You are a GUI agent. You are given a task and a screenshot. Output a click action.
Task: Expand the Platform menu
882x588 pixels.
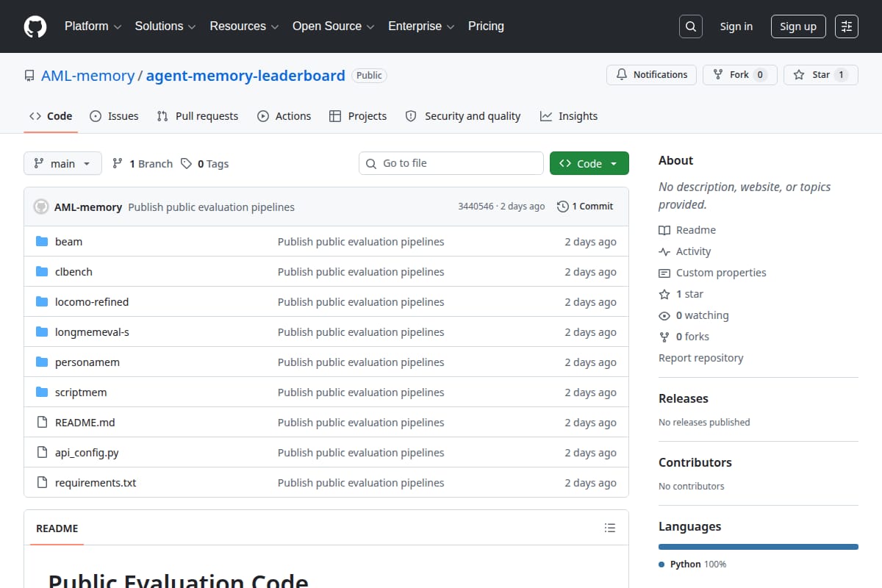(x=92, y=26)
